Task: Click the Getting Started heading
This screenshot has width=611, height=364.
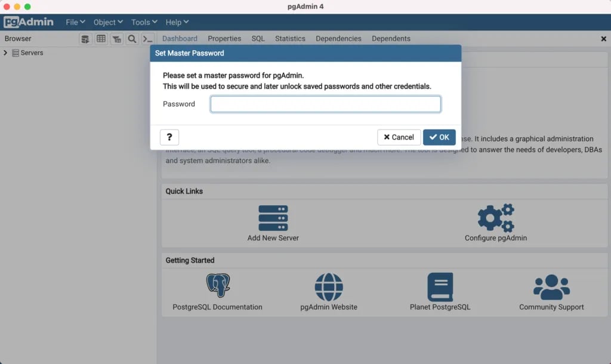Action: 190,260
